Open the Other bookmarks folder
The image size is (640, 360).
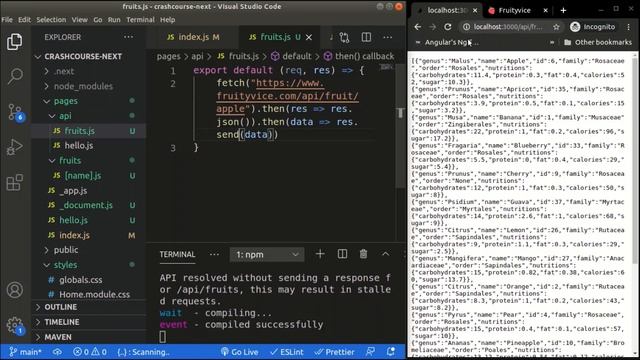598,42
